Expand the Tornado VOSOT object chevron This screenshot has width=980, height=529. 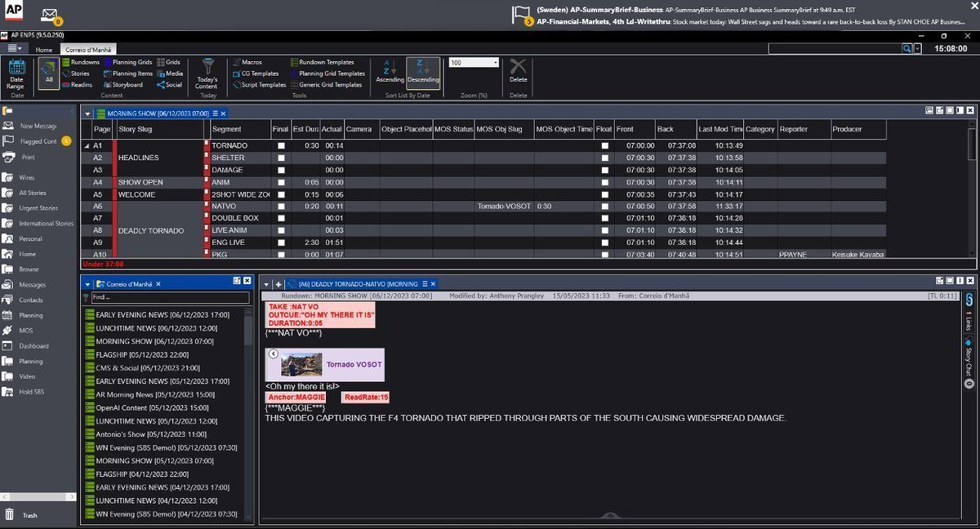[x=274, y=353]
